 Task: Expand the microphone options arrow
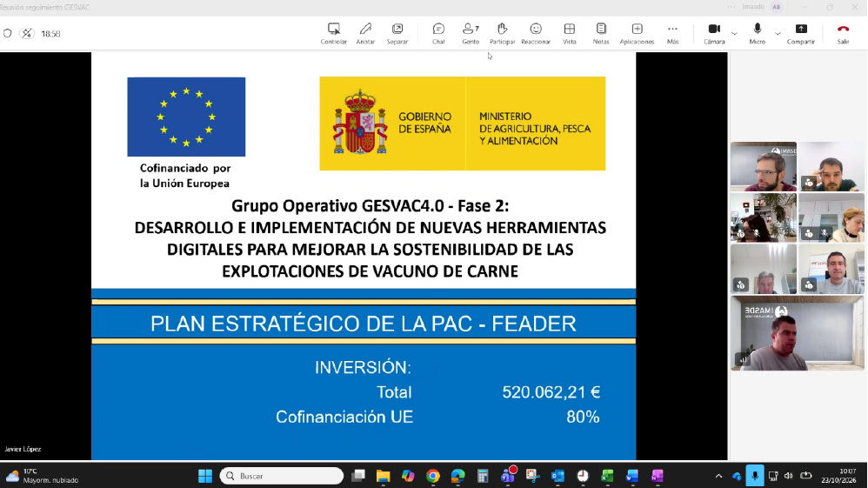pos(778,34)
